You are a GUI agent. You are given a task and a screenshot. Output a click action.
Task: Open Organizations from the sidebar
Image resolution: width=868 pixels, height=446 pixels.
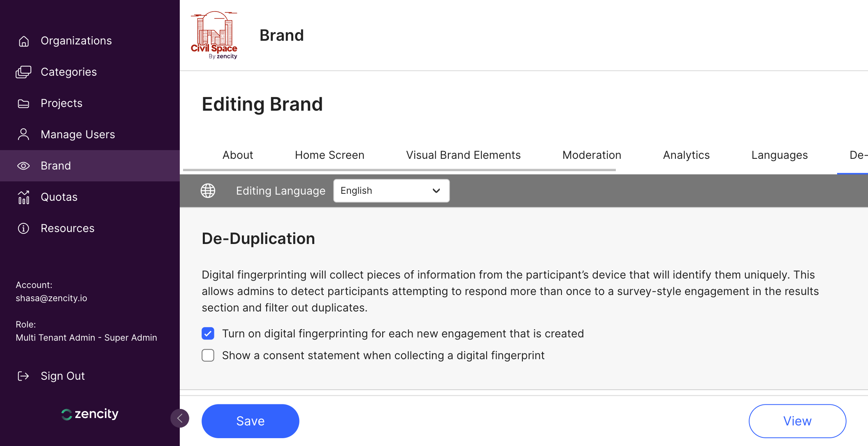[x=90, y=41]
